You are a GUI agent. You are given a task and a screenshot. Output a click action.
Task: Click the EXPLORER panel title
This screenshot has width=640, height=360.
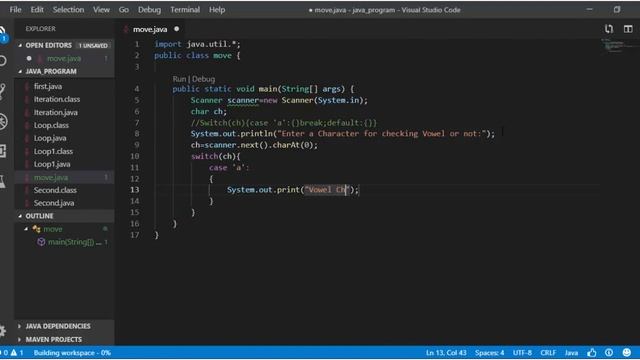(x=40, y=29)
